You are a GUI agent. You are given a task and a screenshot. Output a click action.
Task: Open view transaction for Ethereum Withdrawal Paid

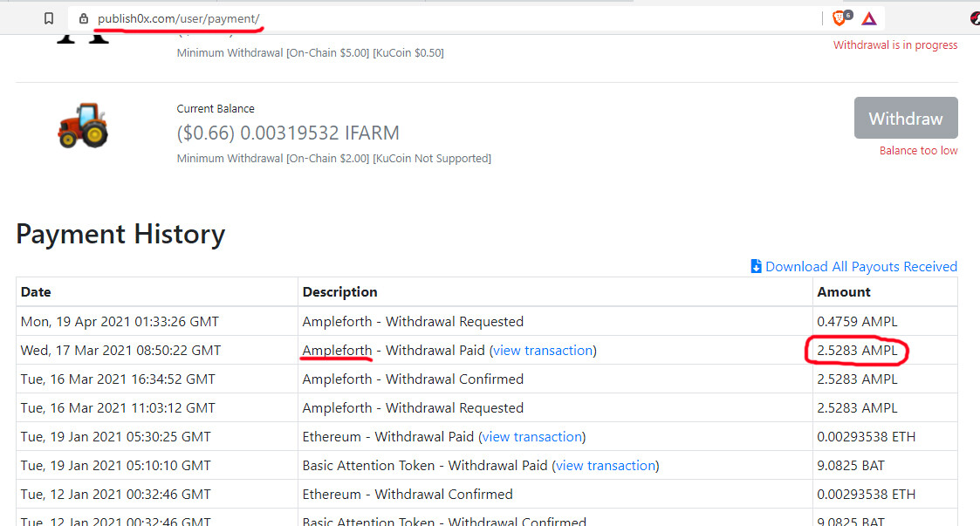click(532, 436)
